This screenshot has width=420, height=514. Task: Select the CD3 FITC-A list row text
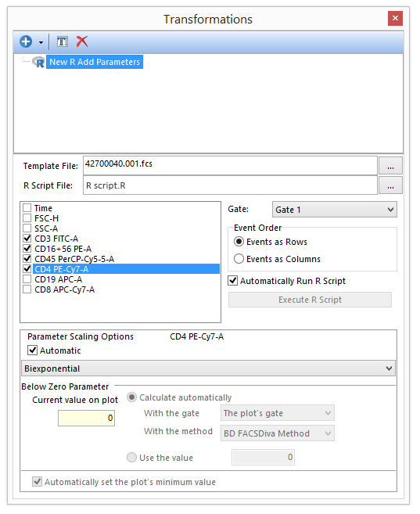pos(56,239)
